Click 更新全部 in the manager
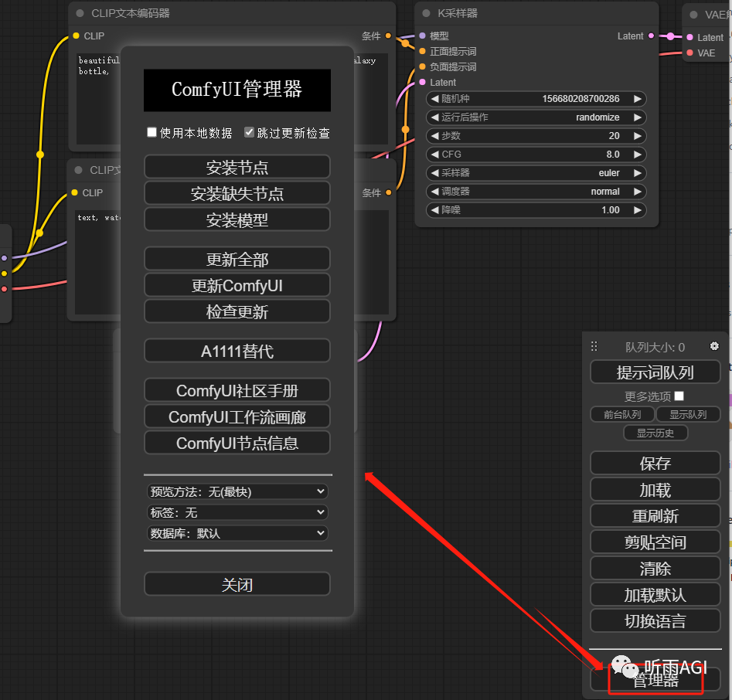This screenshot has height=700, width=732. point(237,259)
